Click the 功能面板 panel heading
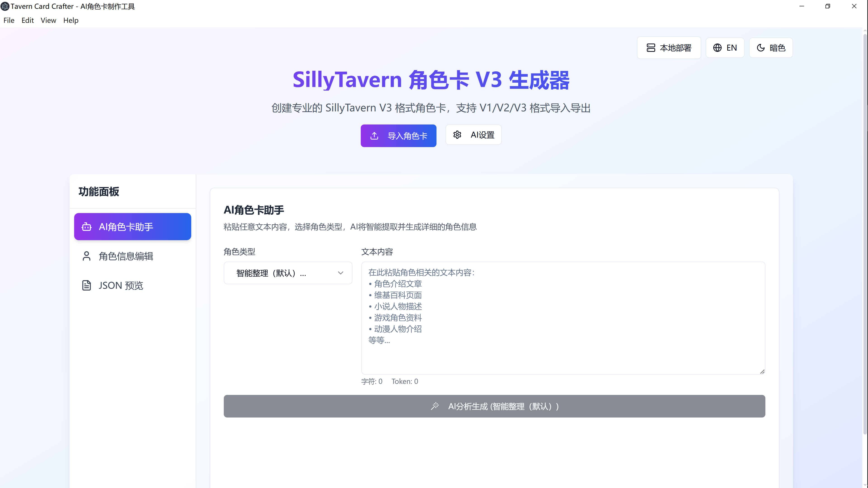 coord(99,192)
